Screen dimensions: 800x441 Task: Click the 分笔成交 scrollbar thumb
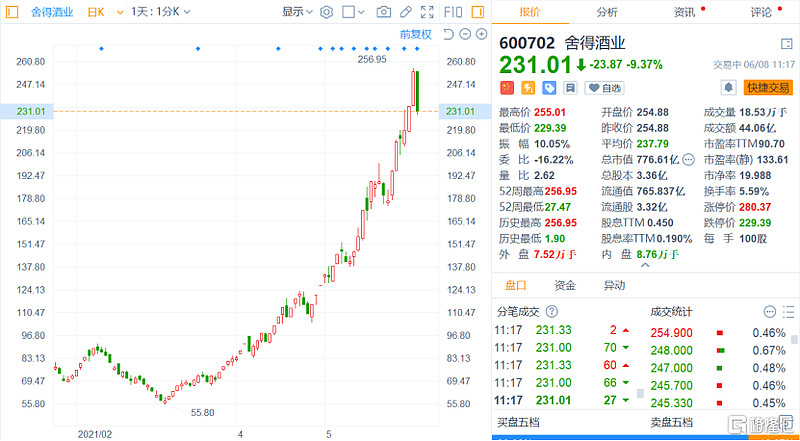pyautogui.click(x=640, y=393)
